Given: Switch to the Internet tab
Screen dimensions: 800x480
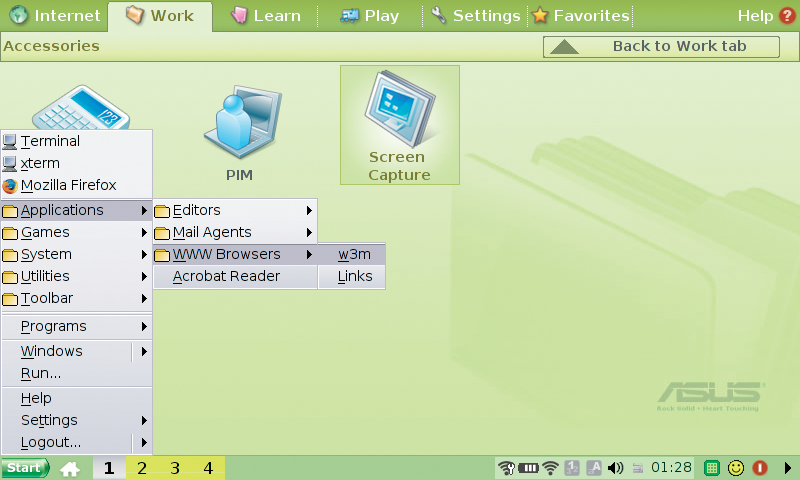Looking at the screenshot, I should (55, 16).
